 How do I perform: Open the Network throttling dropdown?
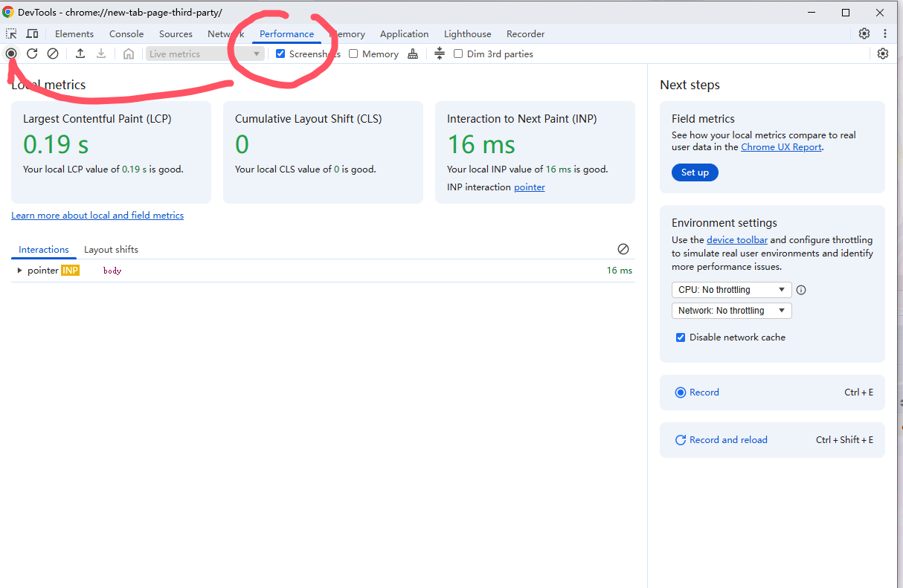pos(731,311)
